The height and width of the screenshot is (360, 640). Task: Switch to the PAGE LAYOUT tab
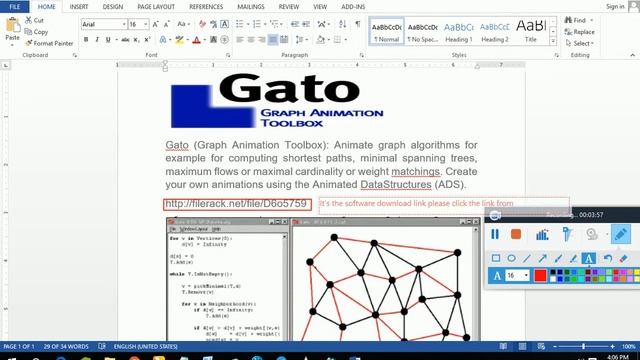(156, 7)
